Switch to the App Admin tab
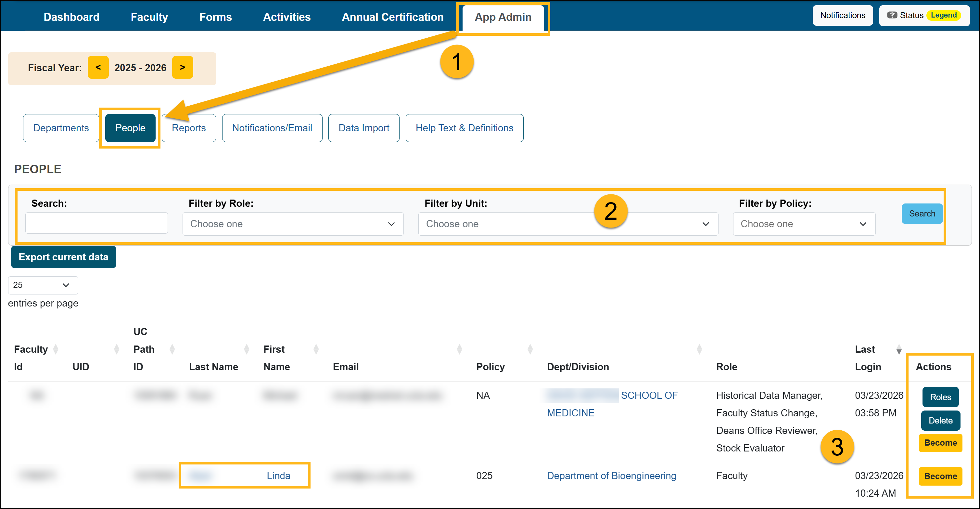Screen dimensions: 980x509 (x=503, y=17)
